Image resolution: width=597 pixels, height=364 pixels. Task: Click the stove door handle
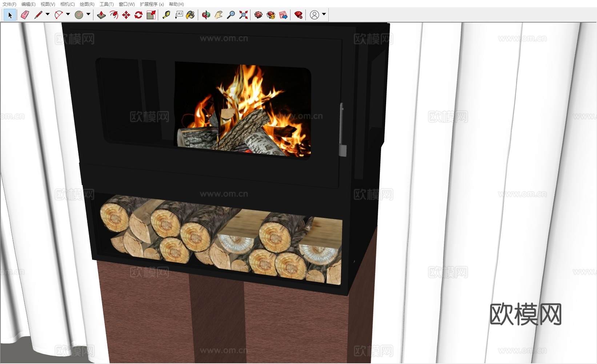(x=342, y=130)
